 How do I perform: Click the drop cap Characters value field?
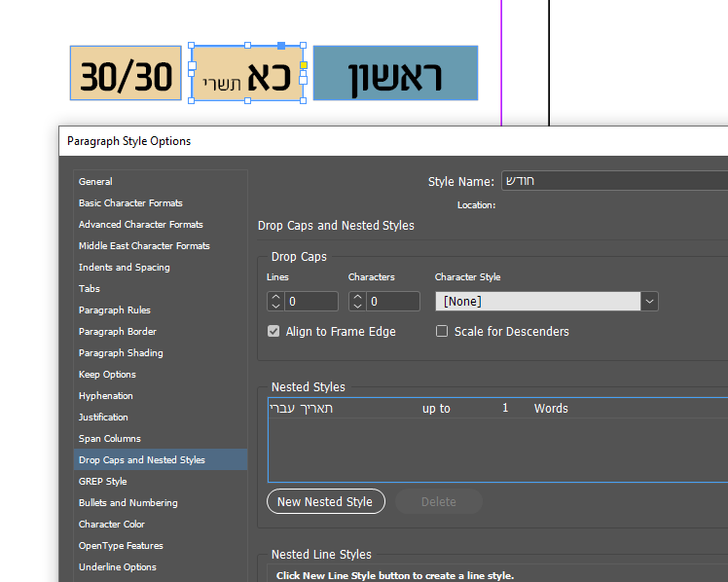pos(393,301)
